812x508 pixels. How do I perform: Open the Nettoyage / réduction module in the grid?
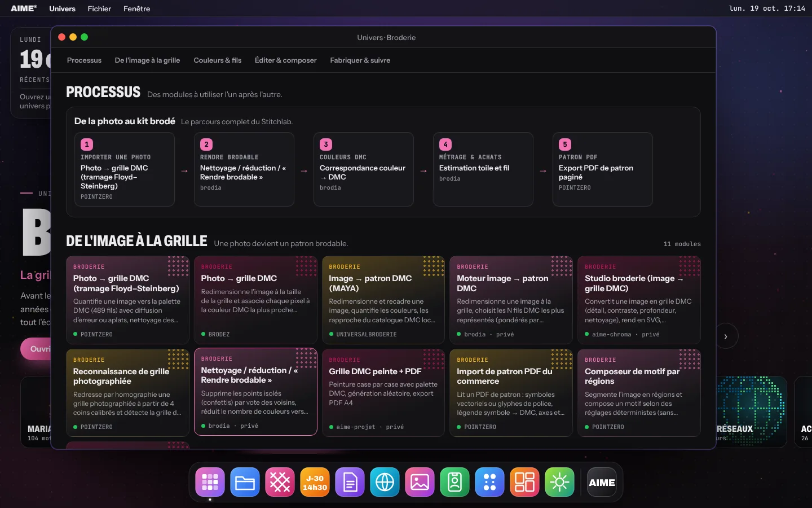point(255,392)
